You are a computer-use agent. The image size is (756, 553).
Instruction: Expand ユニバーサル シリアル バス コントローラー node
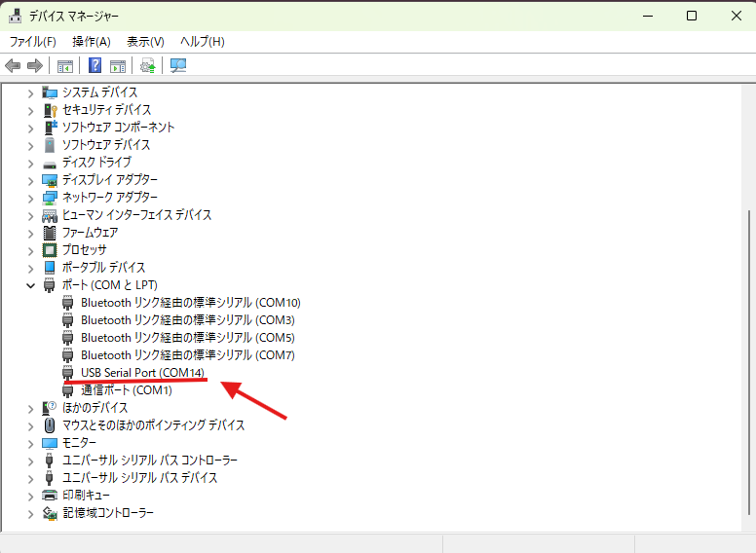[x=30, y=461]
